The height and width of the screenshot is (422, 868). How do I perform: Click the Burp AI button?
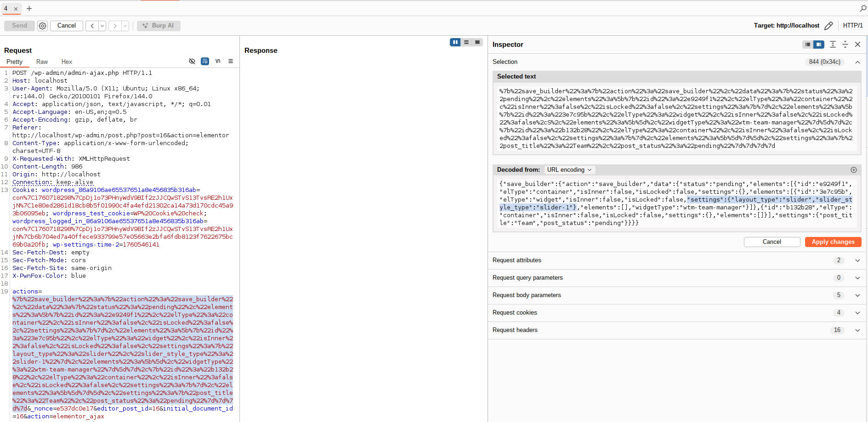click(x=159, y=26)
